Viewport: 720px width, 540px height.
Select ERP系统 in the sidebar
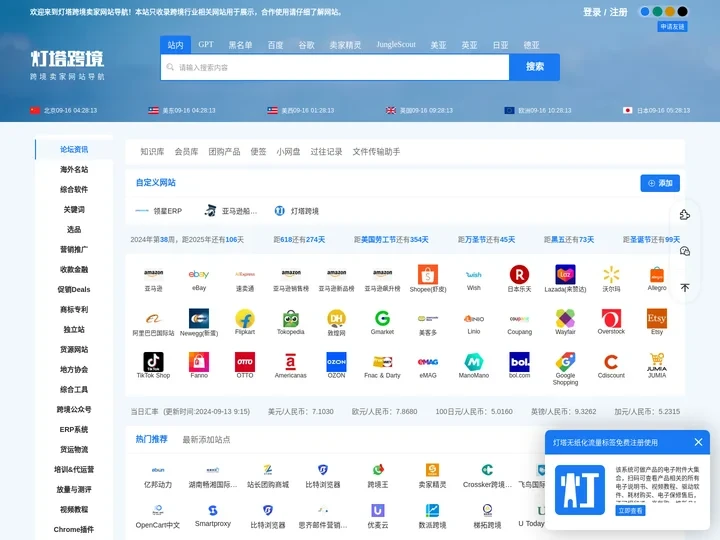(74, 429)
